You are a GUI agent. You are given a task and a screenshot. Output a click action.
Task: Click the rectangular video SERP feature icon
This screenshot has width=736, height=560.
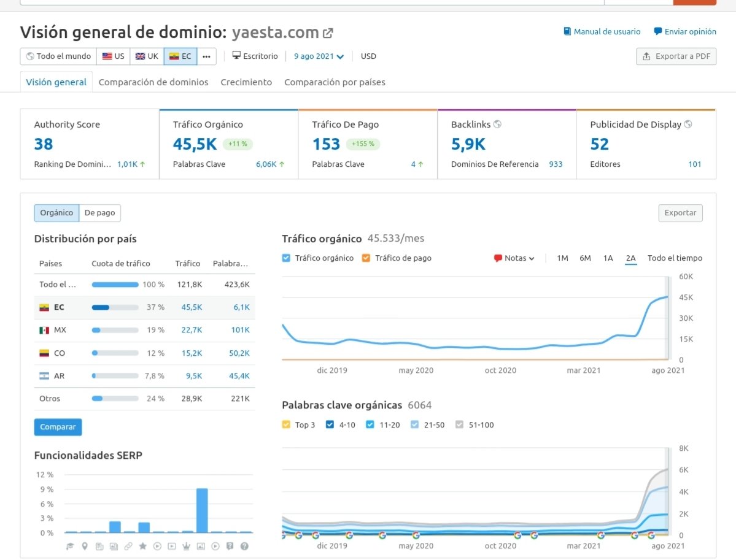point(172,546)
